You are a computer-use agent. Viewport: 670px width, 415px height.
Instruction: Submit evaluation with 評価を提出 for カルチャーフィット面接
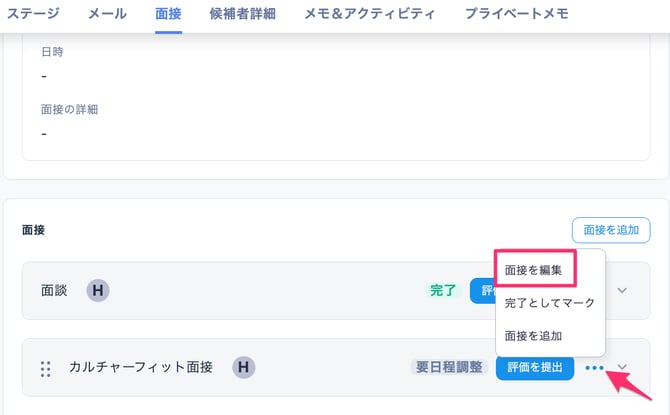coord(535,368)
